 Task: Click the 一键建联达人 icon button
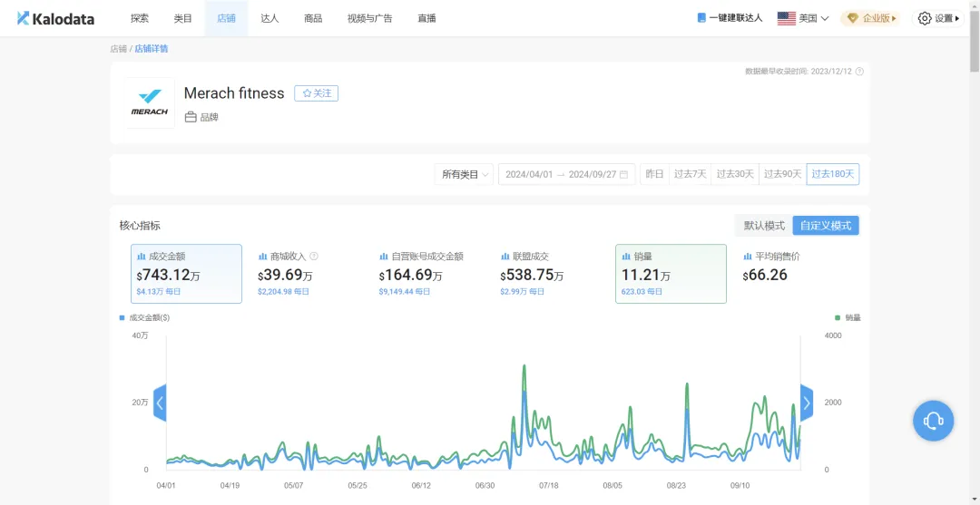701,18
